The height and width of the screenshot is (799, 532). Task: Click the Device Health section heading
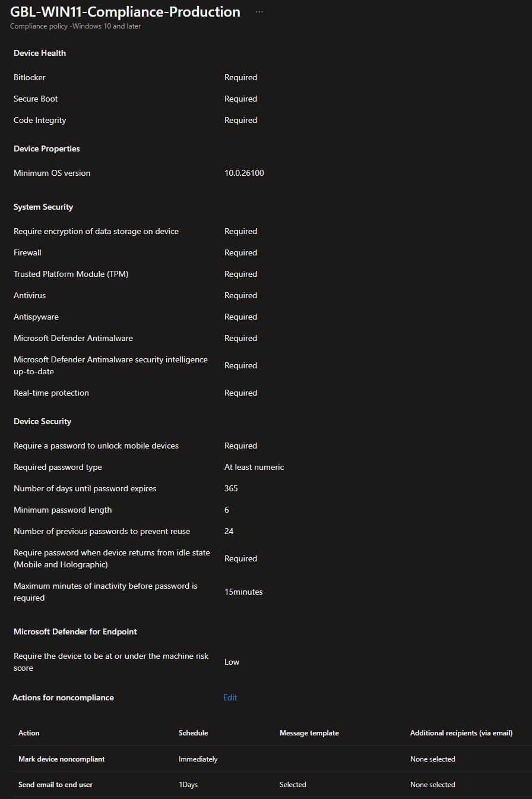coord(40,53)
